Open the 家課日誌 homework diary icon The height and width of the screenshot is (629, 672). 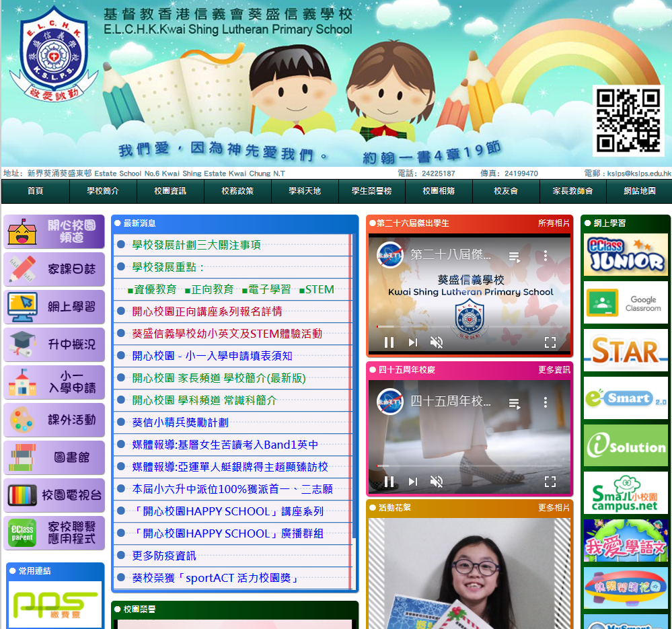point(54,269)
